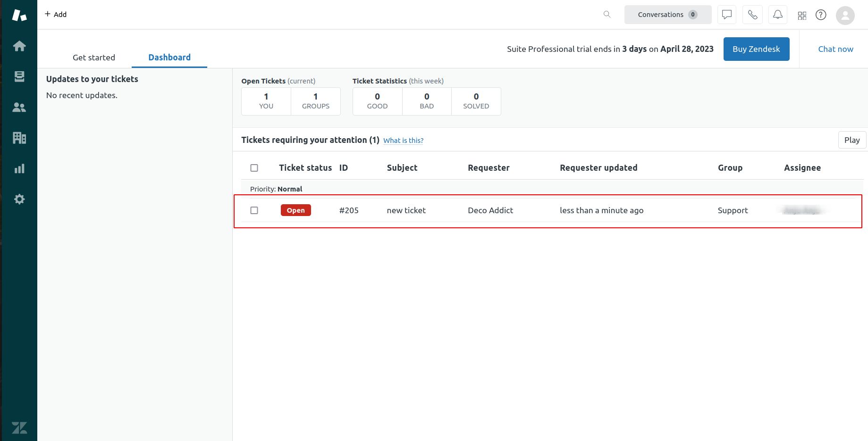
Task: Click the search magnifier icon
Action: tap(607, 15)
